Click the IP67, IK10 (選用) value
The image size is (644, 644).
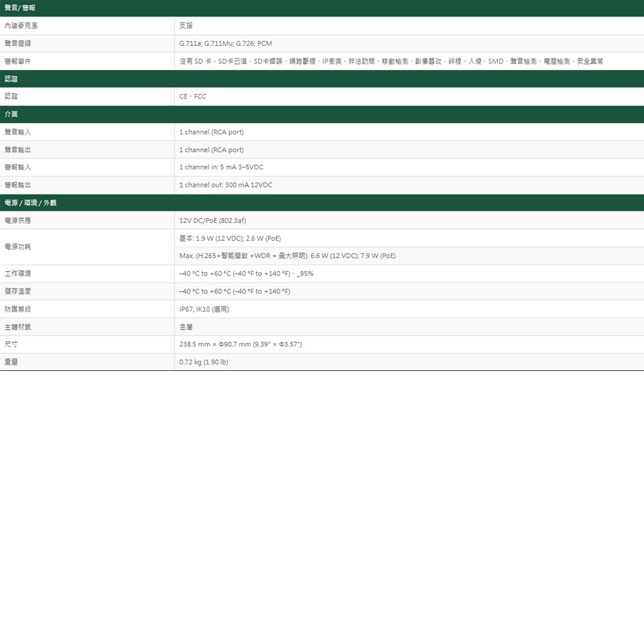pyautogui.click(x=204, y=309)
